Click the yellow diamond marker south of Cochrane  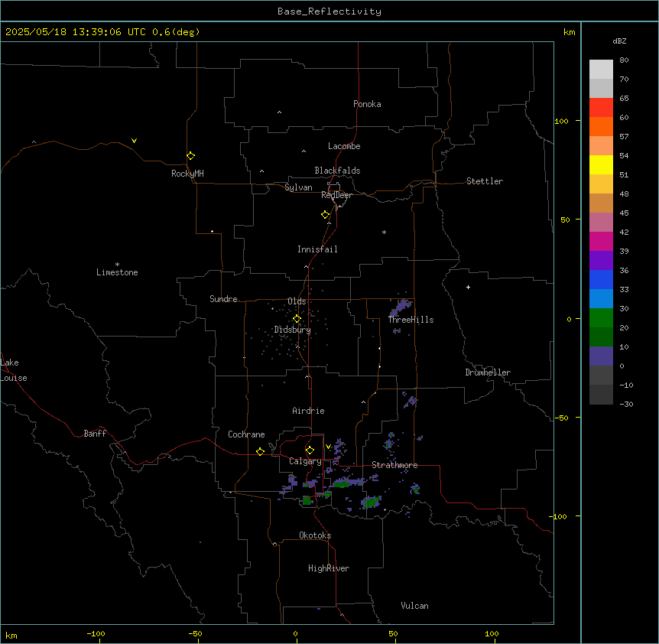point(260,451)
